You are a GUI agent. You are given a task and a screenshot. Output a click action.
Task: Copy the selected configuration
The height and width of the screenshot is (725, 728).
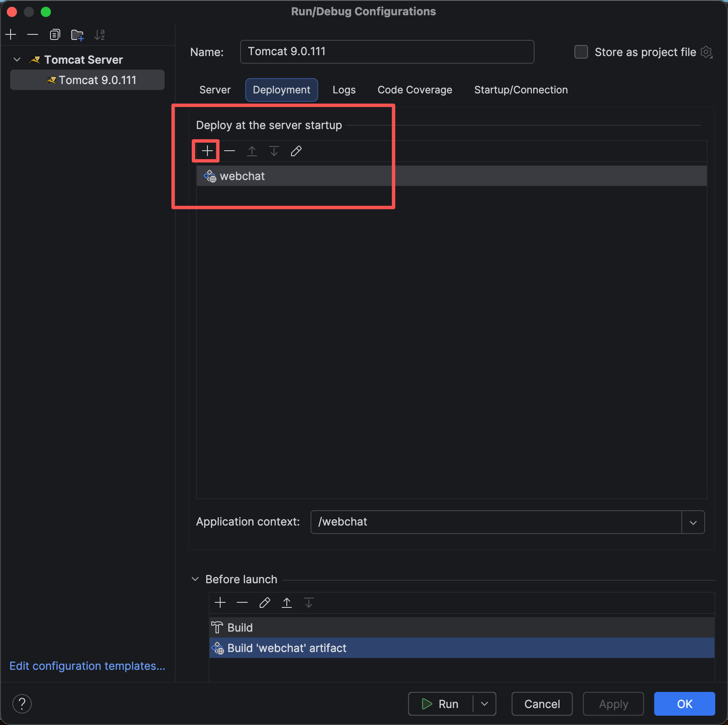[55, 35]
